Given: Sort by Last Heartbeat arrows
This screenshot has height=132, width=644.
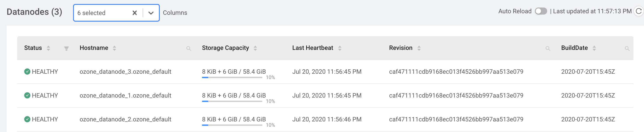Looking at the screenshot, I should pyautogui.click(x=340, y=48).
